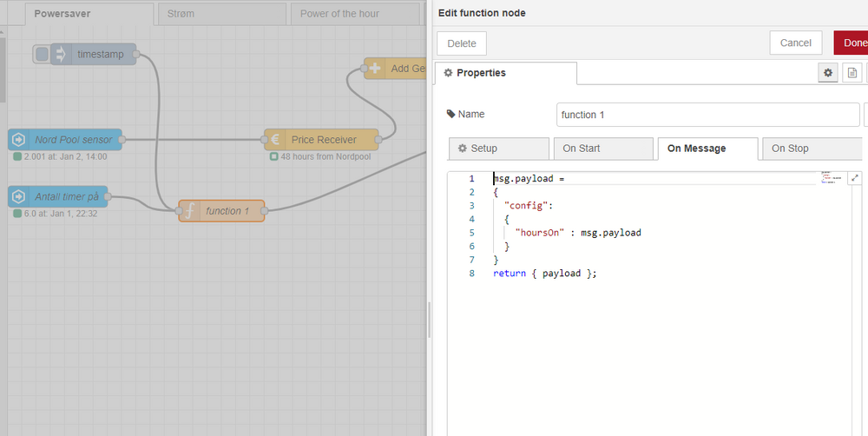
Task: Click the Add Ge node plus icon
Action: point(374,69)
